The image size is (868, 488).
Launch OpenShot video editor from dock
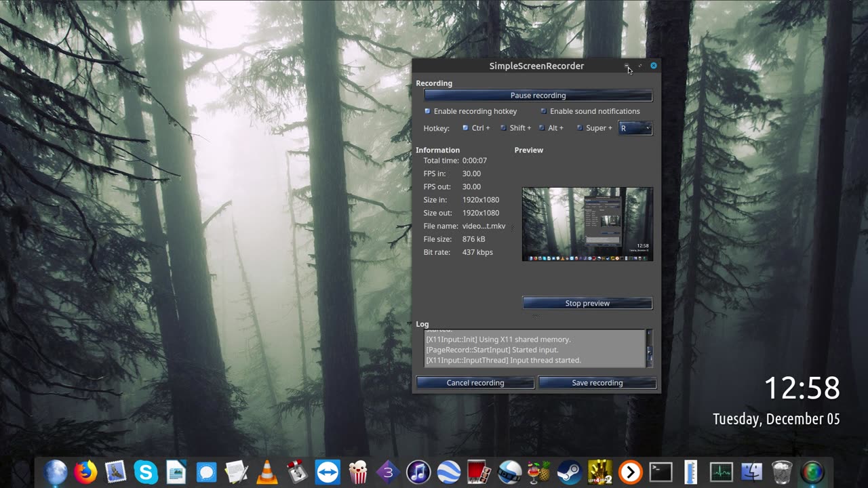pos(509,472)
